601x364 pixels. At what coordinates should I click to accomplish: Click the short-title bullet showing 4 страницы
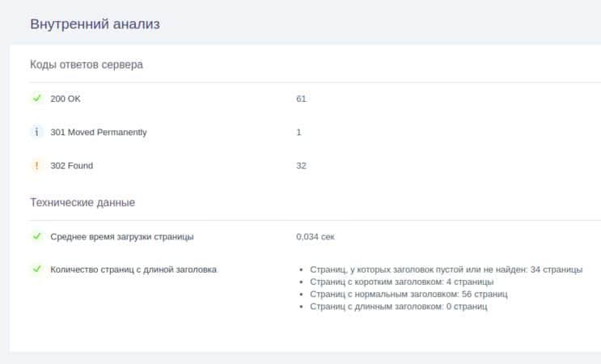[401, 282]
